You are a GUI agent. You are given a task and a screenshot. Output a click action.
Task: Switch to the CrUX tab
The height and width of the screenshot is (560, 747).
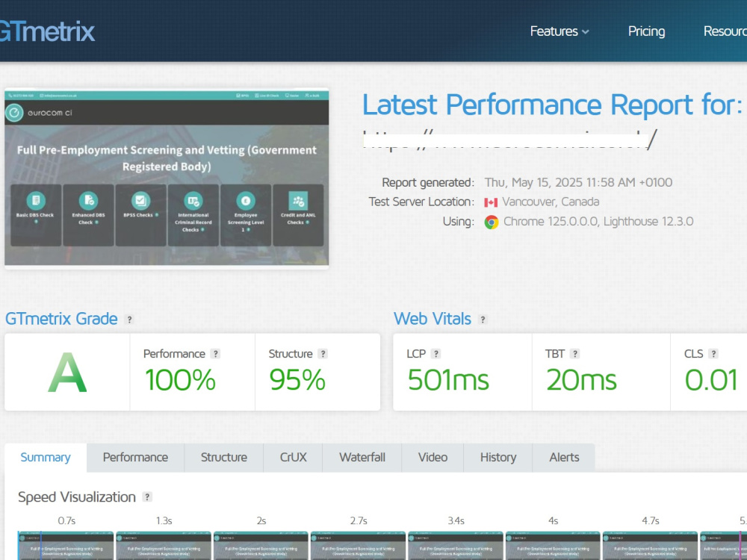pos(293,458)
